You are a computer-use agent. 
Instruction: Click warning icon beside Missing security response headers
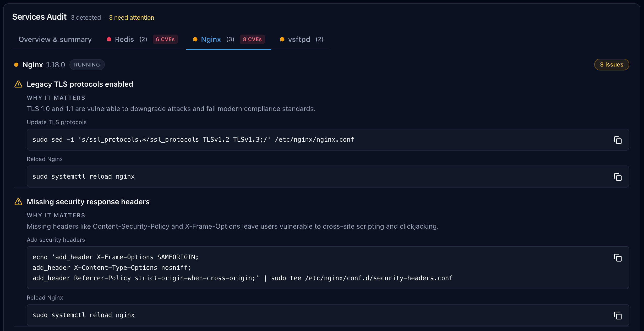[18, 202]
